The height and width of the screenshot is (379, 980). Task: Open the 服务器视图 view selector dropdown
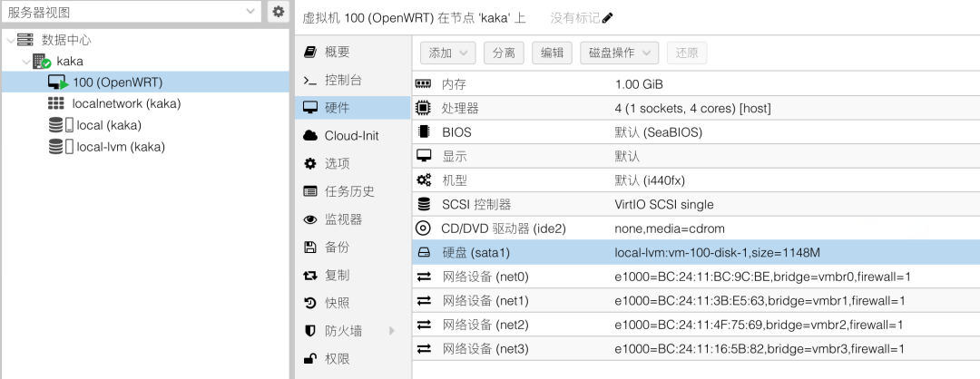pos(131,12)
